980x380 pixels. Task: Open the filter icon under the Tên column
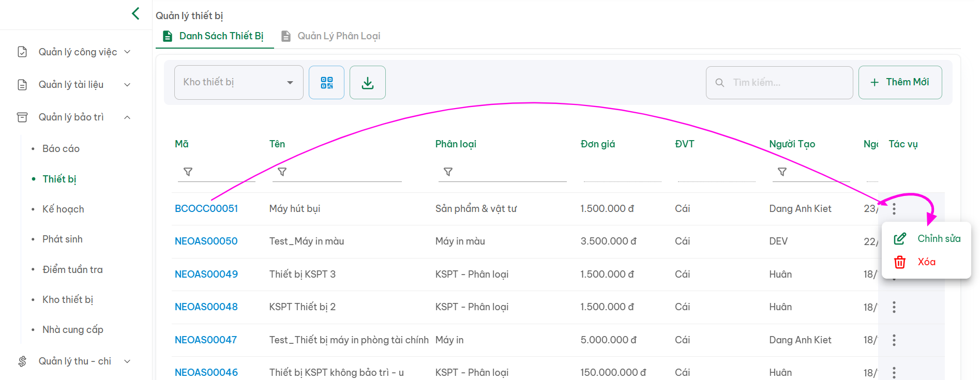pos(282,172)
